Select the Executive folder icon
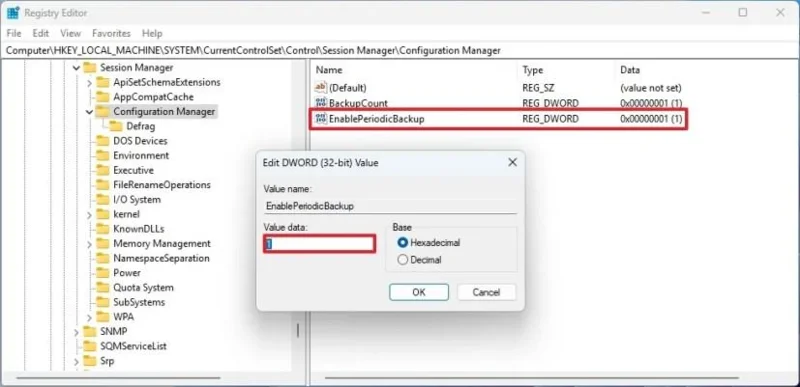Viewport: 800px width, 387px height. pos(103,170)
